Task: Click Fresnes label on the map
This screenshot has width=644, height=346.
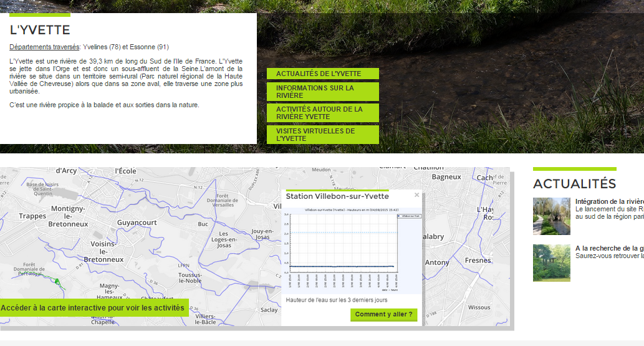Action: coord(478,261)
